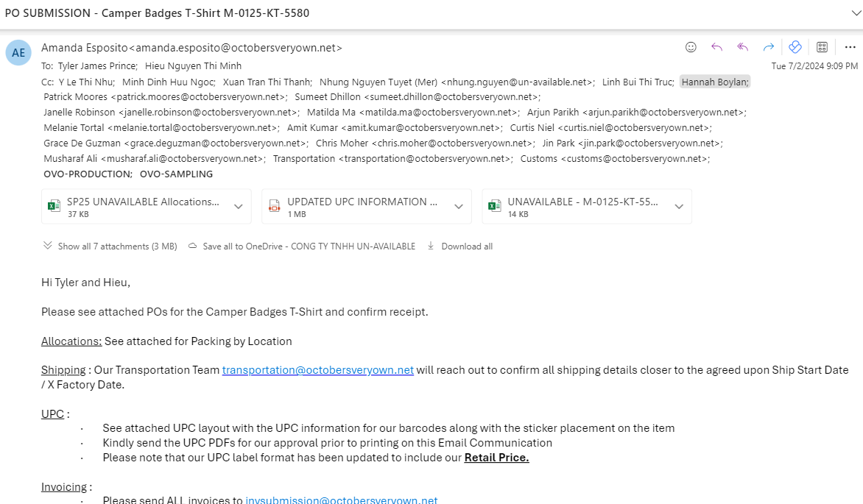
Task: Open the More actions ellipsis menu
Action: pos(850,47)
